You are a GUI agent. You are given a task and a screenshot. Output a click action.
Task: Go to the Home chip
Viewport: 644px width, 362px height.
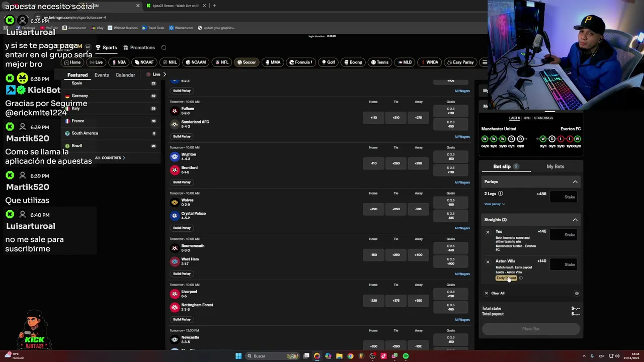[72, 62]
